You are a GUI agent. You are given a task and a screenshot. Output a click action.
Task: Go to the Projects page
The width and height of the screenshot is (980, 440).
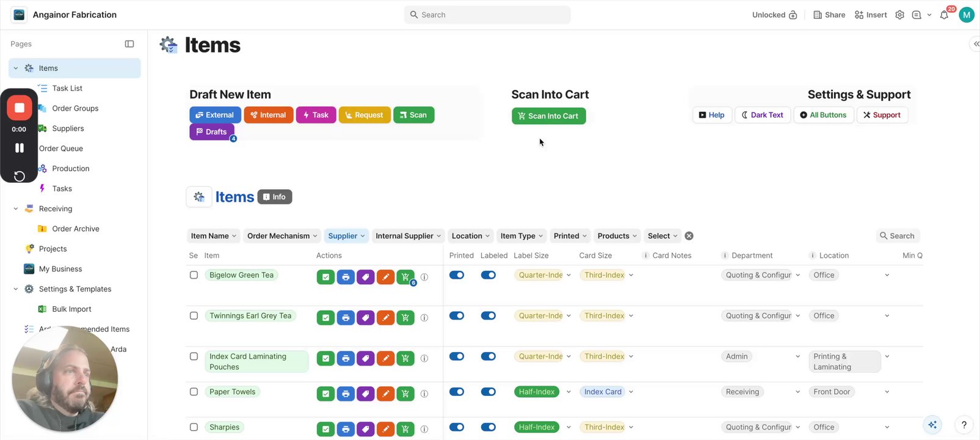(x=53, y=249)
